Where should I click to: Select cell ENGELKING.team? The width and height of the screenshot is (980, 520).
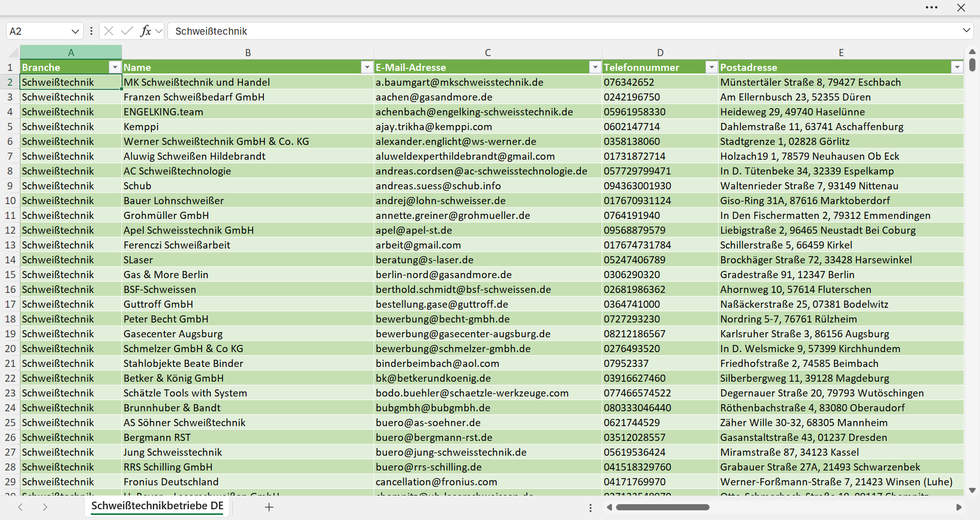tap(248, 112)
